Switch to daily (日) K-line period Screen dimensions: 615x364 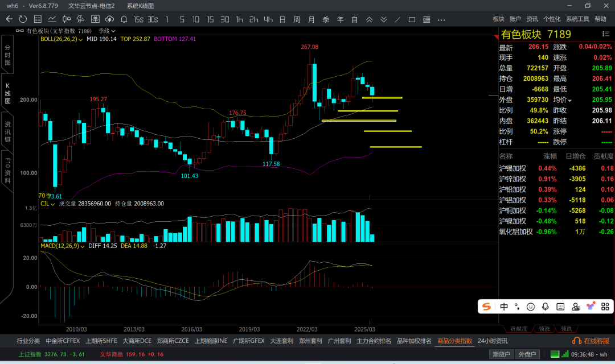tap(282, 19)
